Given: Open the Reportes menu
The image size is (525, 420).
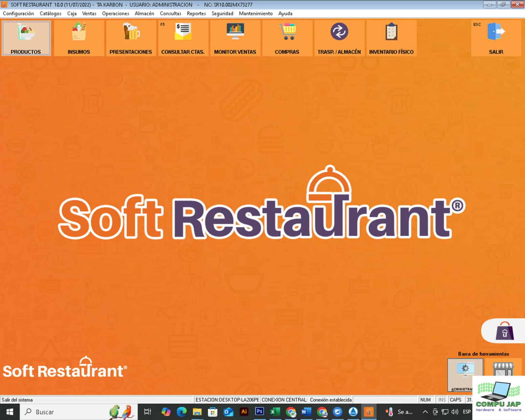Looking at the screenshot, I should point(196,13).
